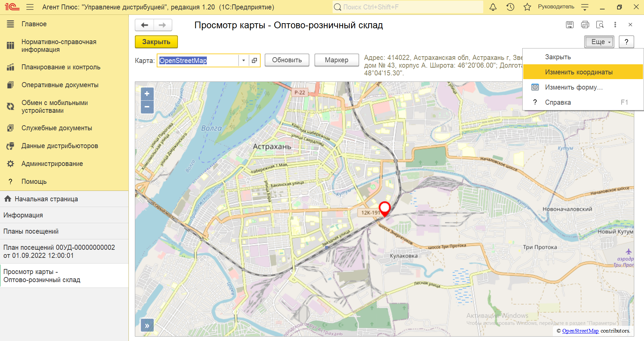Click Астрахань city label on map

pyautogui.click(x=272, y=146)
